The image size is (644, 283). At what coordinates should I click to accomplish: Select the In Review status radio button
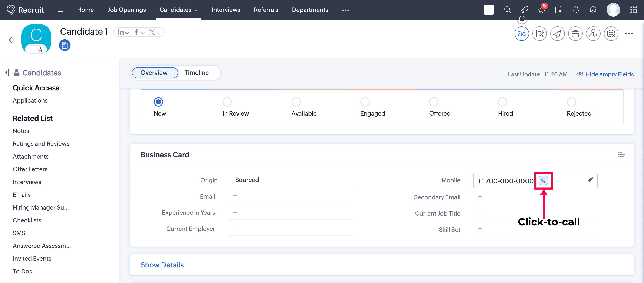tap(227, 102)
